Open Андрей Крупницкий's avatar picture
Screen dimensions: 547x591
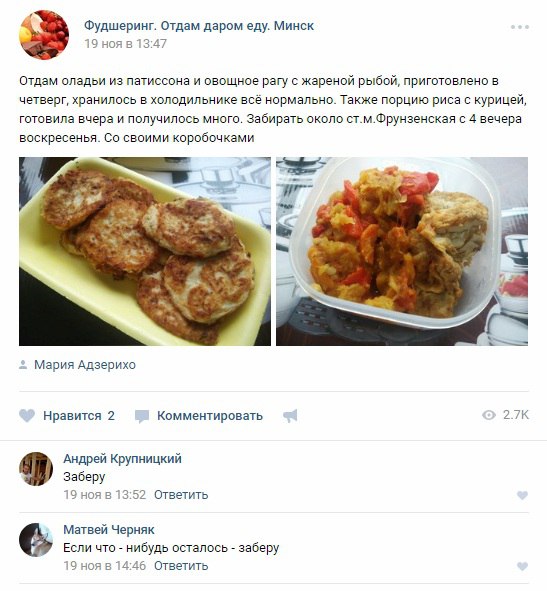click(36, 469)
